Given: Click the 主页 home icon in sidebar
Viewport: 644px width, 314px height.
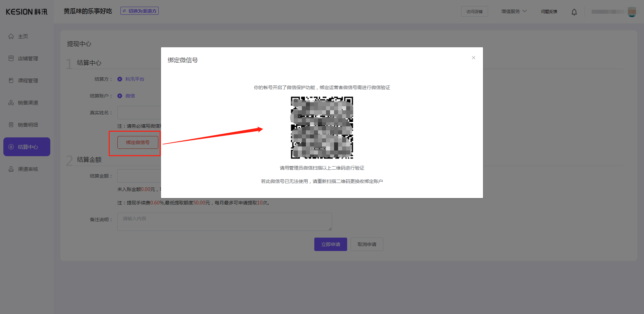Looking at the screenshot, I should 11,36.
